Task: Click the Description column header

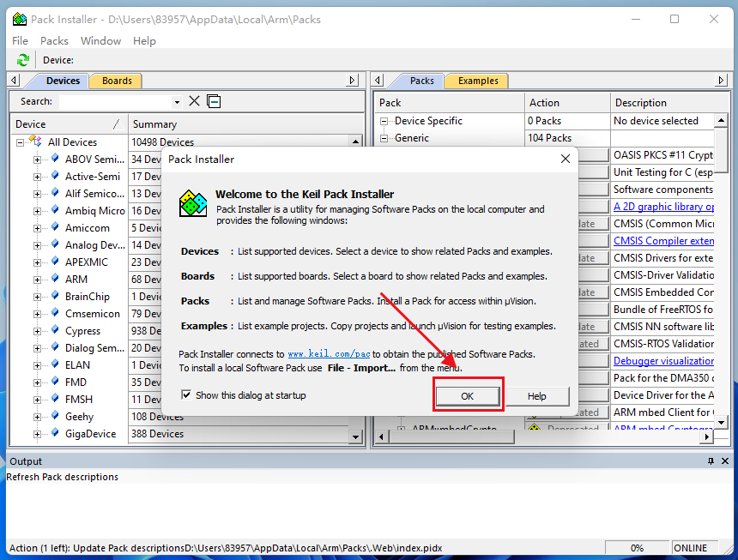Action: (668, 103)
